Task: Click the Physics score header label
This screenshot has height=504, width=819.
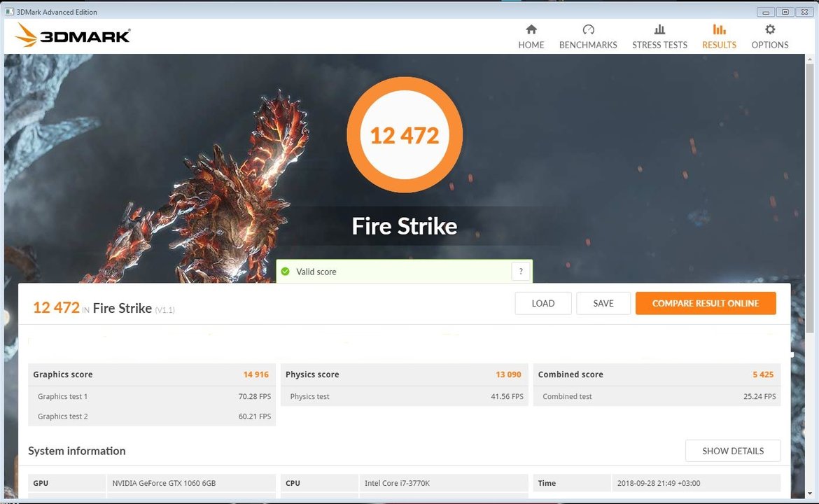Action: point(312,374)
